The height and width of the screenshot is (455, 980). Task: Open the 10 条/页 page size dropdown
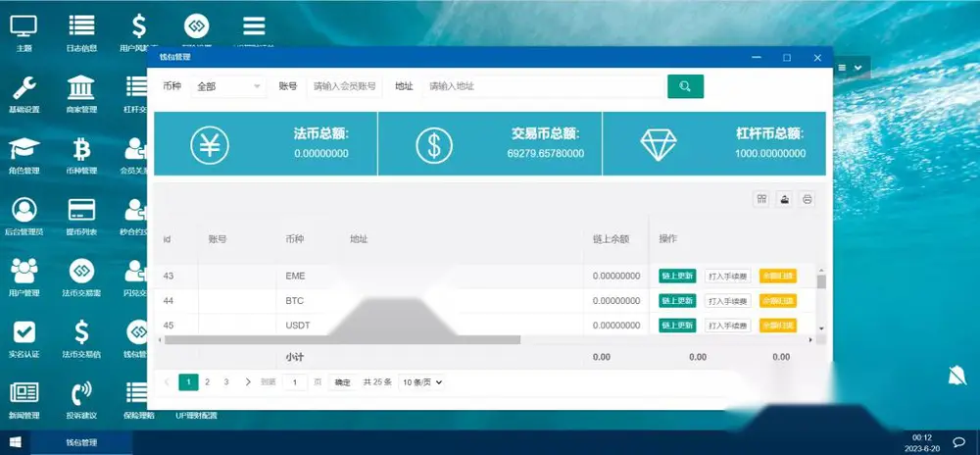click(x=421, y=381)
